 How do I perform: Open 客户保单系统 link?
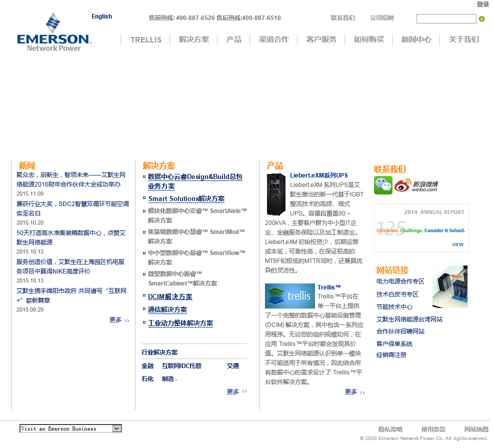[394, 344]
